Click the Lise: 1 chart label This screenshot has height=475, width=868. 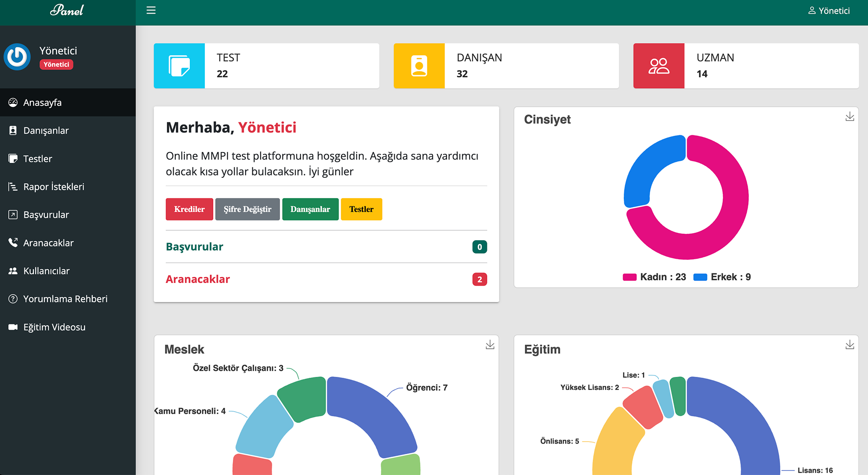pos(633,375)
